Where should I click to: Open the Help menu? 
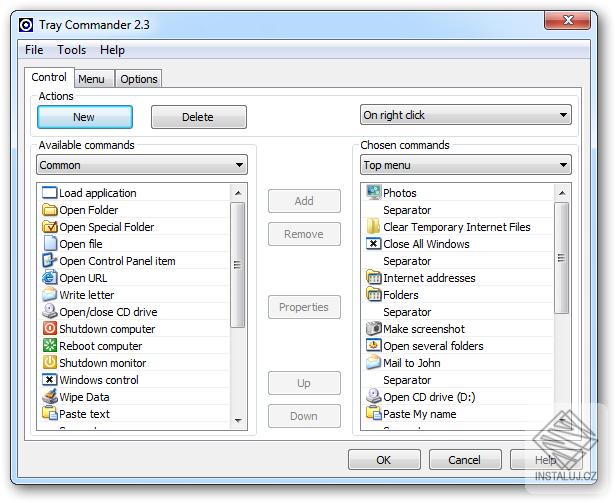(x=112, y=50)
